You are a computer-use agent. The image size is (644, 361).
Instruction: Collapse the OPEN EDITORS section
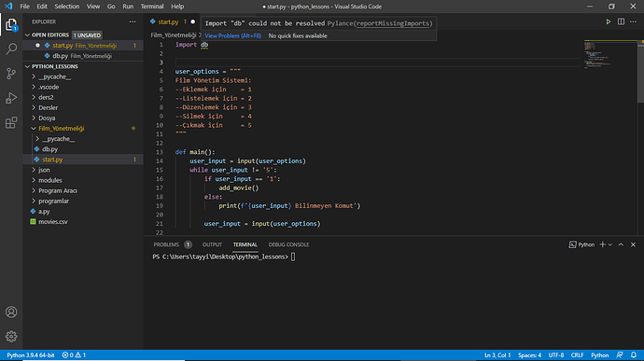tap(27, 35)
